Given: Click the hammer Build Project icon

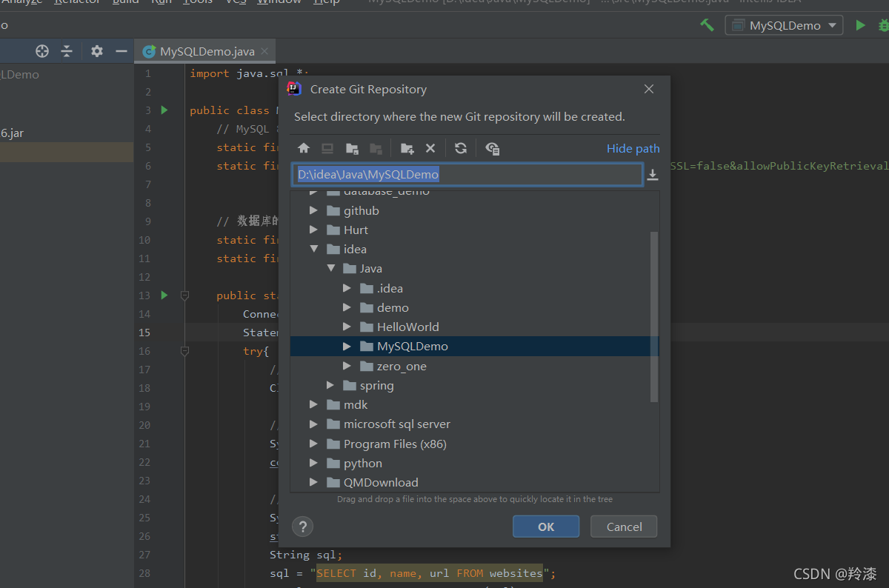Looking at the screenshot, I should tap(707, 25).
